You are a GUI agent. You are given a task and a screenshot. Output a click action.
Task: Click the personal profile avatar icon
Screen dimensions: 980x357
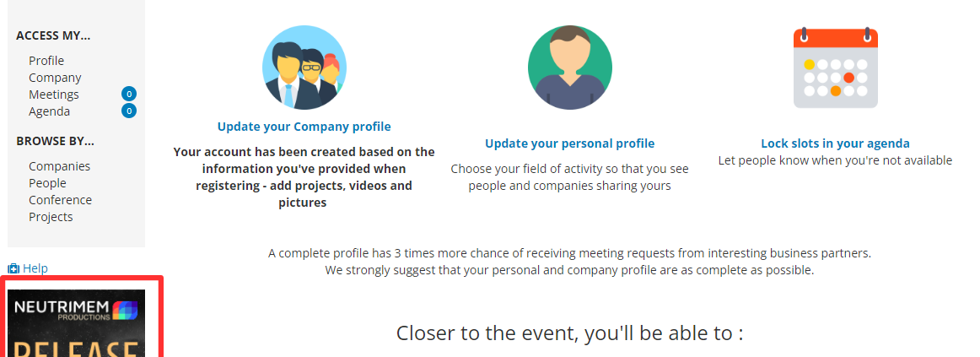[x=570, y=68]
